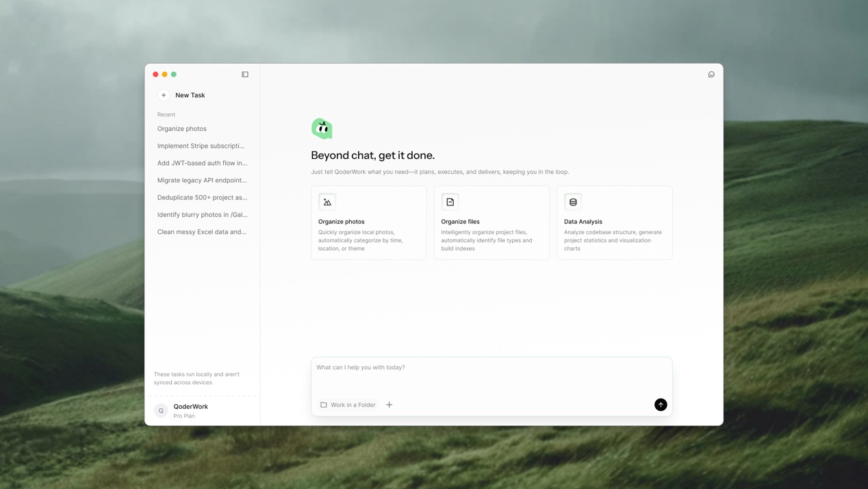Click the Organize files document icon
The width and height of the screenshot is (868, 489).
450,202
